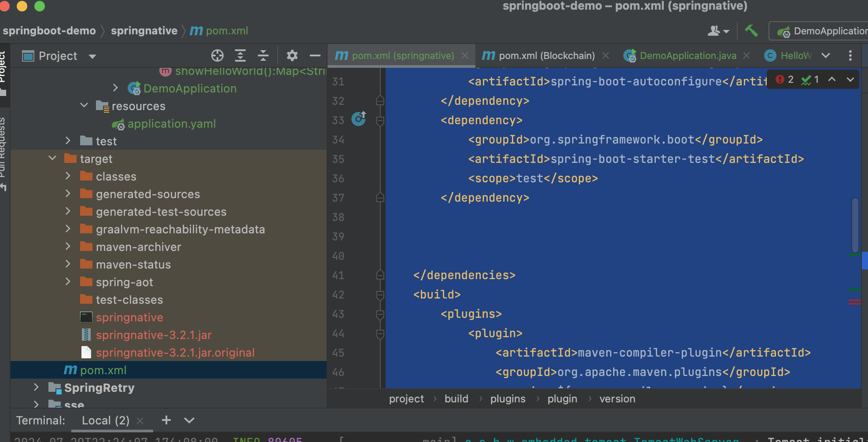Switch to DemoApplication.java tab
Image resolution: width=868 pixels, height=442 pixels.
688,55
